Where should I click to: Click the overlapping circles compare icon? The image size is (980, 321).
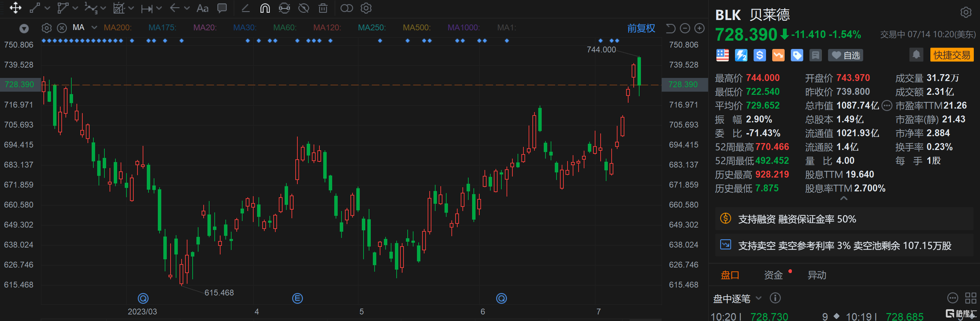[x=347, y=8]
